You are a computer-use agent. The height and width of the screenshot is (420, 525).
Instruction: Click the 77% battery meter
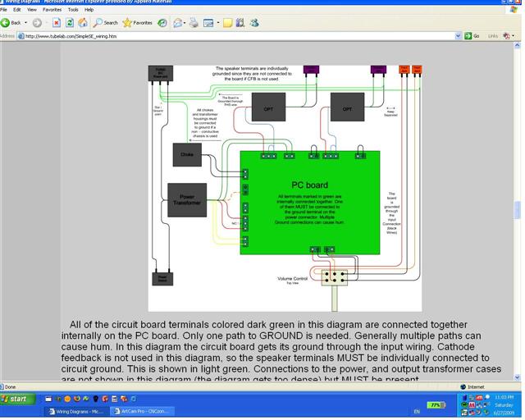pyautogui.click(x=436, y=405)
